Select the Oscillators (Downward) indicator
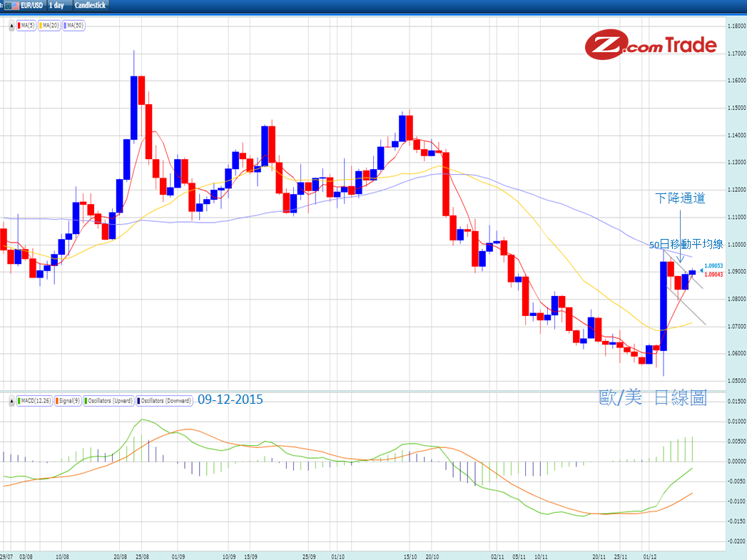 164,400
